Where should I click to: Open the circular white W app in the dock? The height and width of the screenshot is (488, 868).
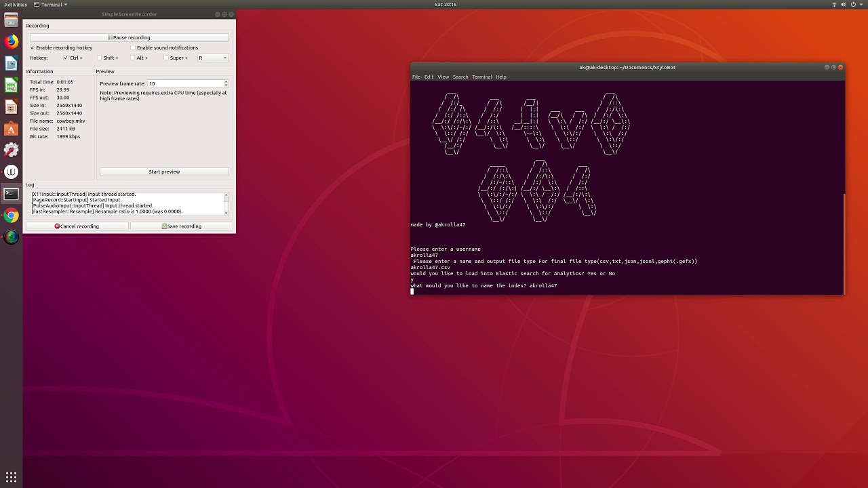pyautogui.click(x=11, y=172)
